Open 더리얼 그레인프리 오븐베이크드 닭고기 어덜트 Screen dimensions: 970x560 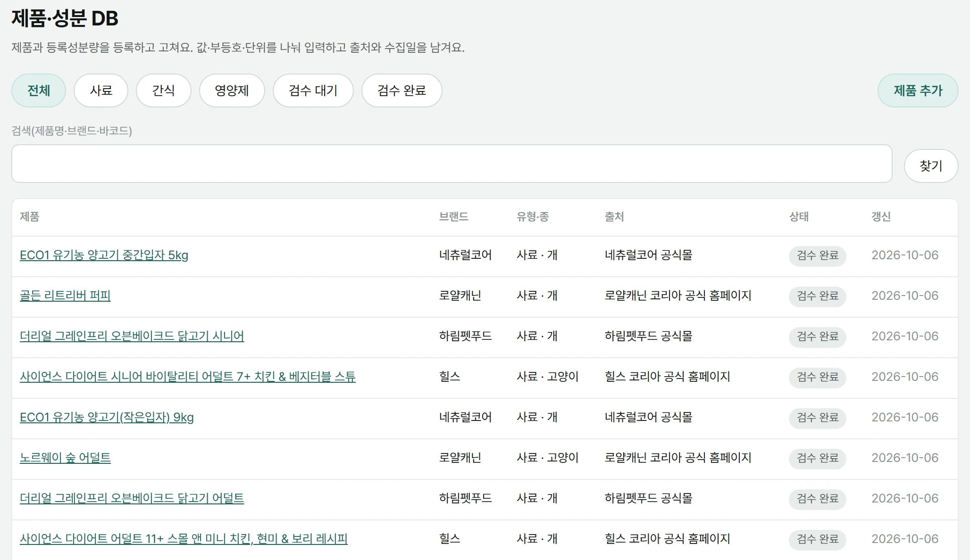pyautogui.click(x=132, y=498)
